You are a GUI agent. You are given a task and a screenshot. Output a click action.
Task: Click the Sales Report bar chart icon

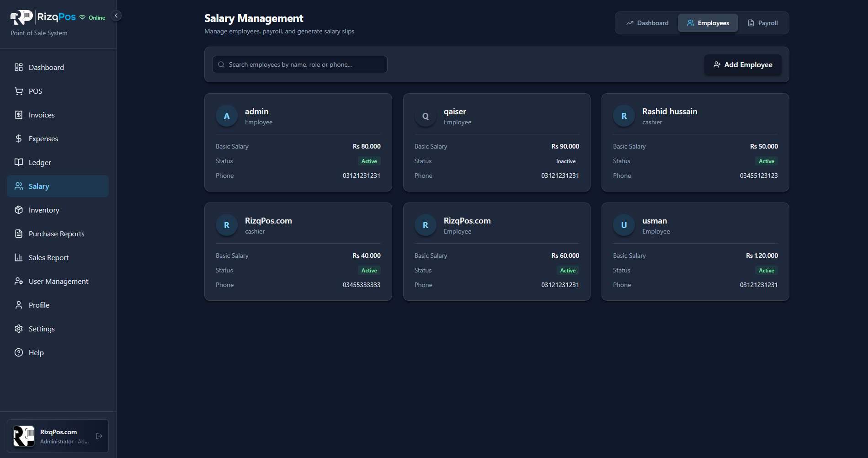tap(19, 257)
